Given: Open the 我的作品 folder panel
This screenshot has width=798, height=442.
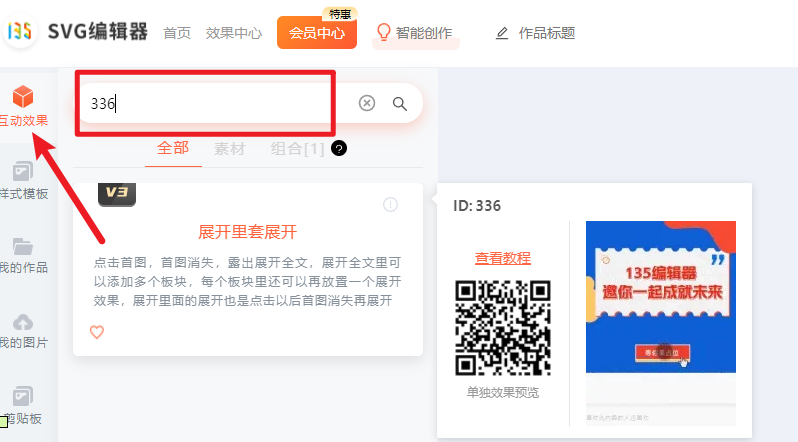Looking at the screenshot, I should [x=23, y=256].
